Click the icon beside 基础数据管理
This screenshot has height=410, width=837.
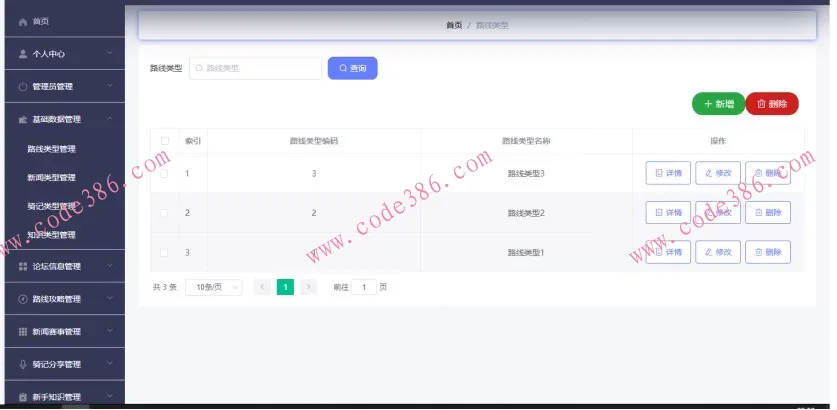pyautogui.click(x=22, y=120)
